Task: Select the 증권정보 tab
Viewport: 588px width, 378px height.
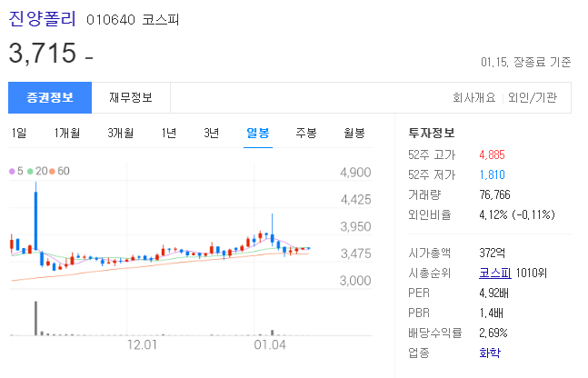Action: pyautogui.click(x=50, y=97)
